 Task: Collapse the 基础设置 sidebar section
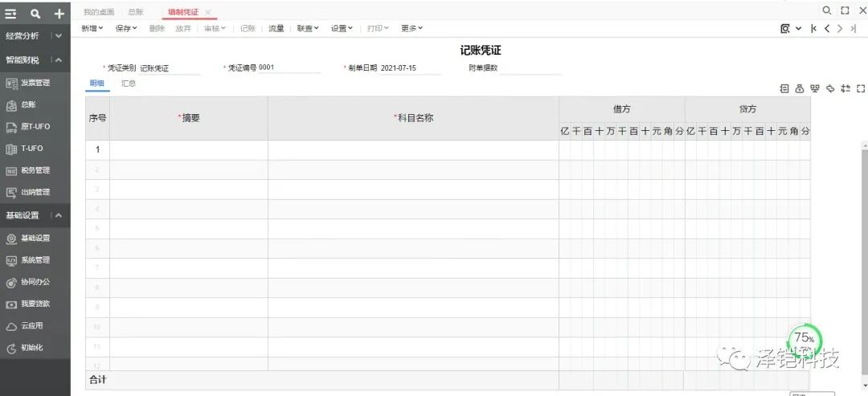[x=59, y=215]
